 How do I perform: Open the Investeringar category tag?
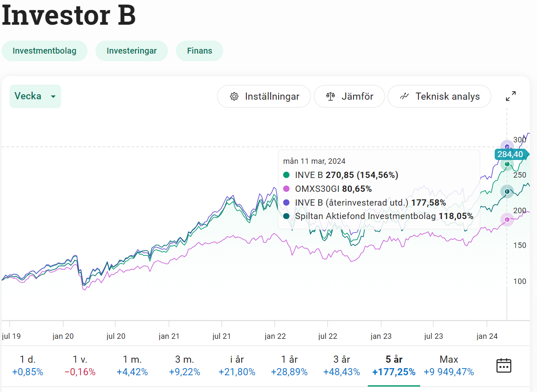132,51
